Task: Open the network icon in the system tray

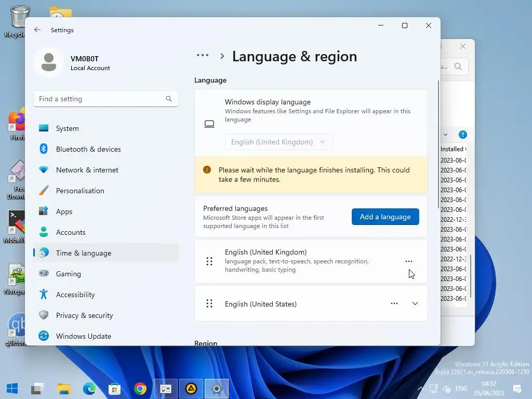Action: (434, 389)
